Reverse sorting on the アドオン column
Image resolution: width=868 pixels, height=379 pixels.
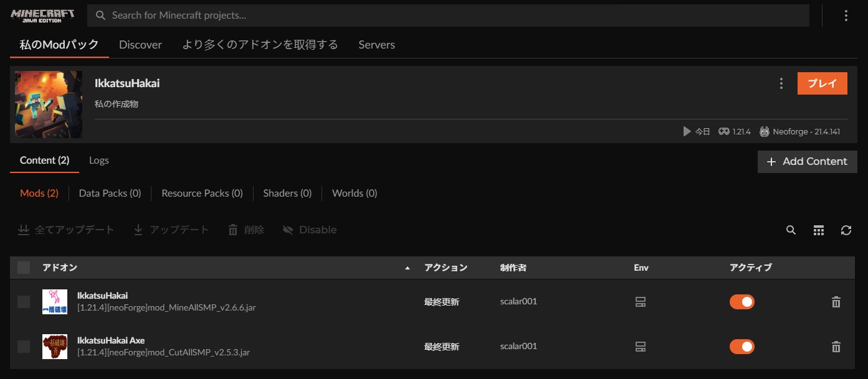(x=408, y=267)
